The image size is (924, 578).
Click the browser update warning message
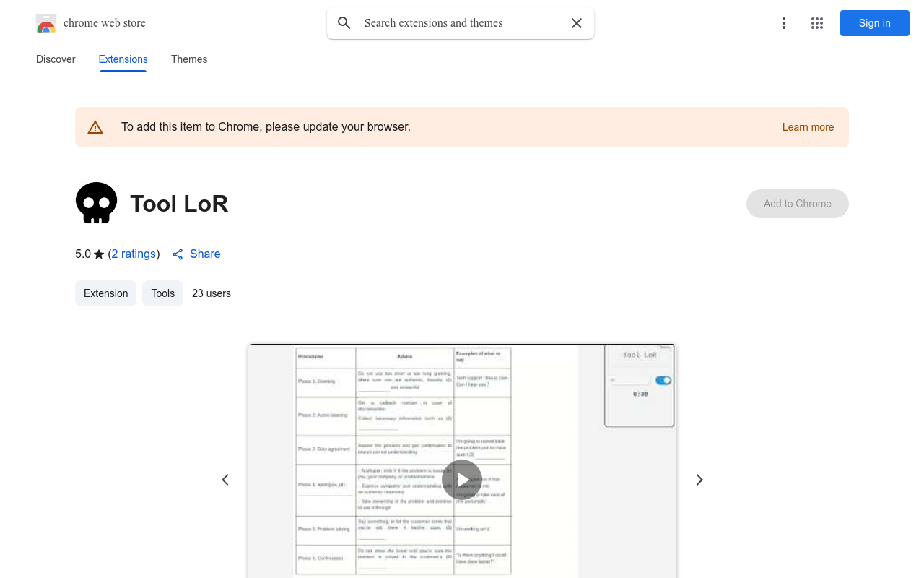coord(266,127)
